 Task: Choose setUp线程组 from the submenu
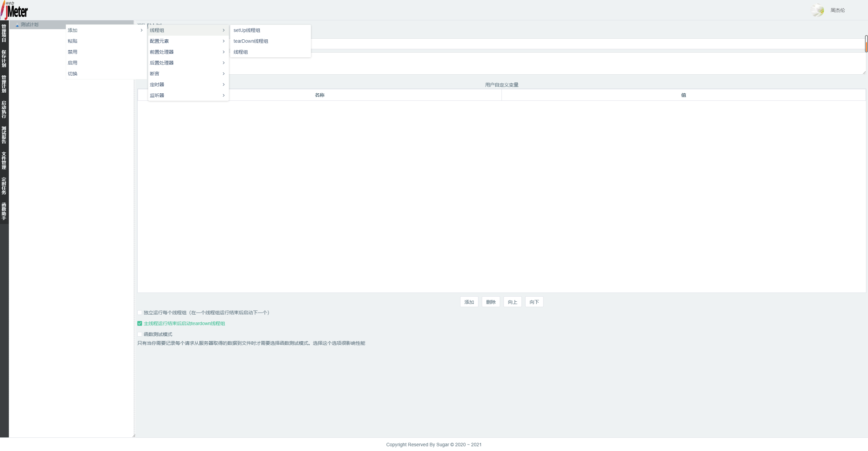247,30
